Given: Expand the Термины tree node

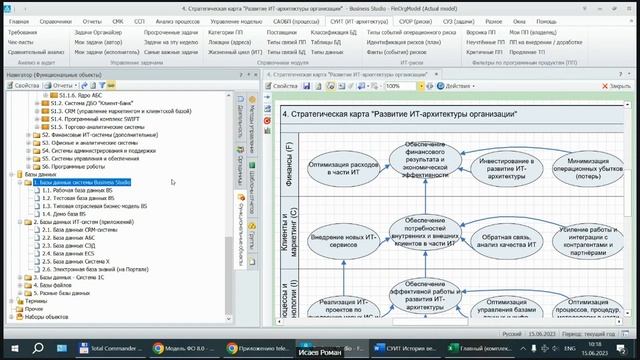Looking at the screenshot, I should tap(11, 301).
